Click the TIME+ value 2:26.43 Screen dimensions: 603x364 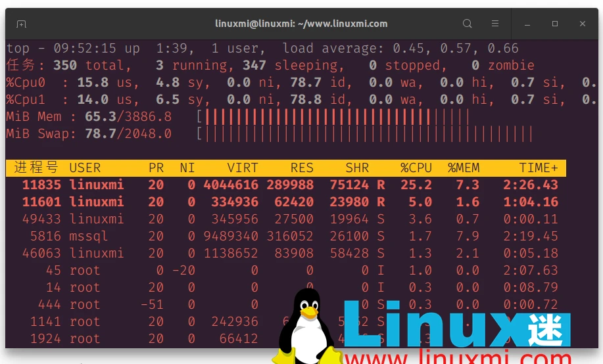[531, 185]
